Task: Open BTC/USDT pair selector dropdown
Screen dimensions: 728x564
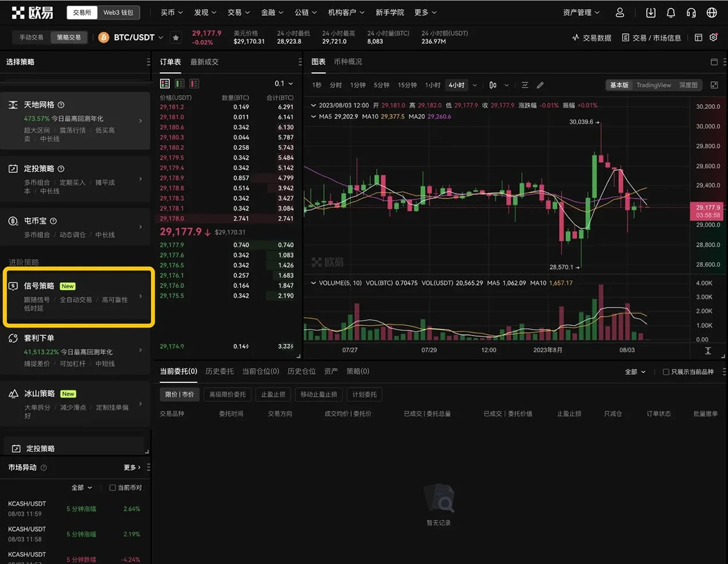Action: tap(139, 38)
